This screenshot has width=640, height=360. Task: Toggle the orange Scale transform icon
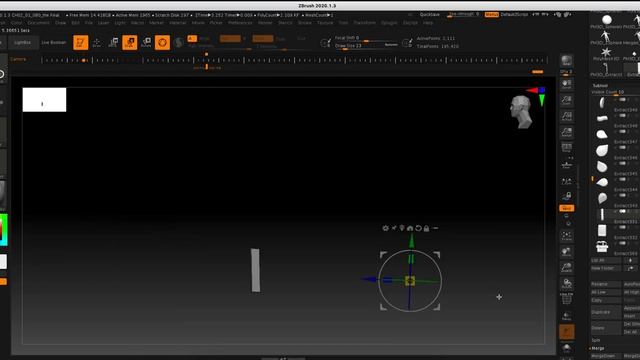pyautogui.click(x=130, y=42)
